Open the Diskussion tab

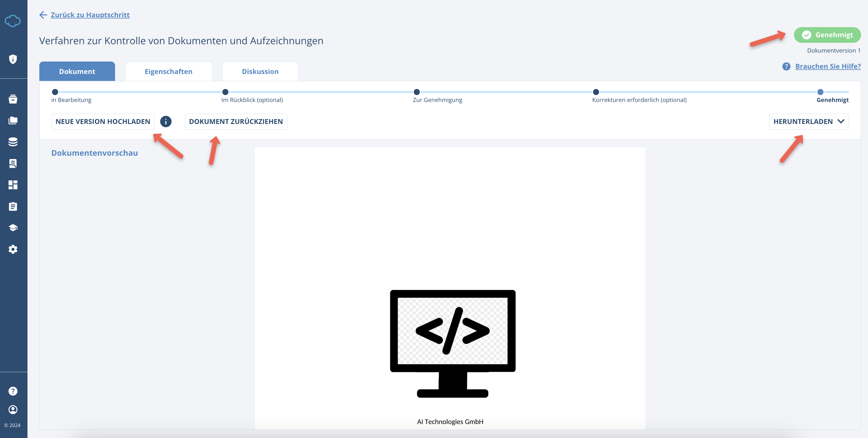coord(260,71)
